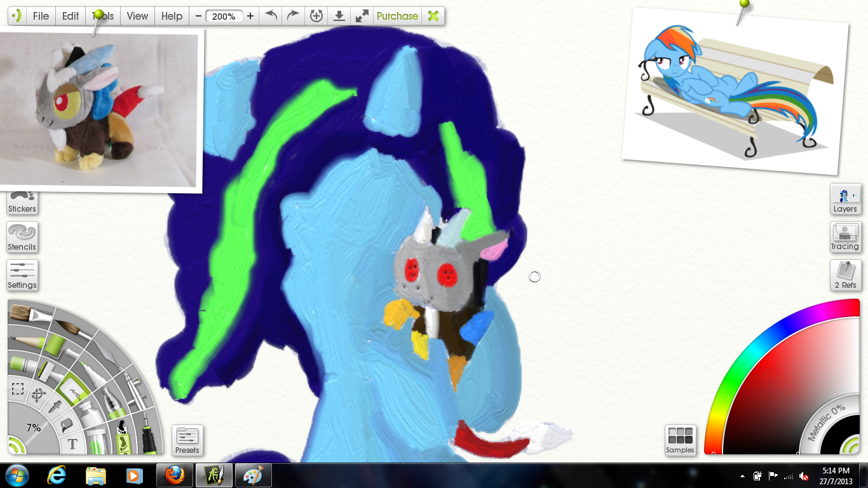The image size is (868, 488).
Task: Select the Watercolor brush tool
Action: click(73, 329)
